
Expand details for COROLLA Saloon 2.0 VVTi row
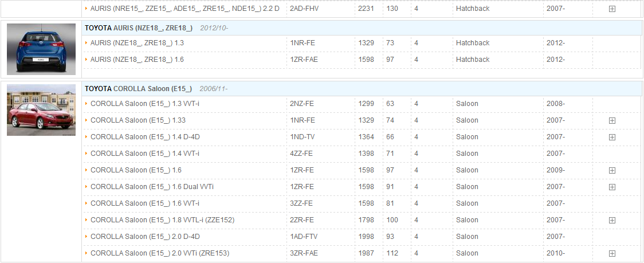coord(612,253)
